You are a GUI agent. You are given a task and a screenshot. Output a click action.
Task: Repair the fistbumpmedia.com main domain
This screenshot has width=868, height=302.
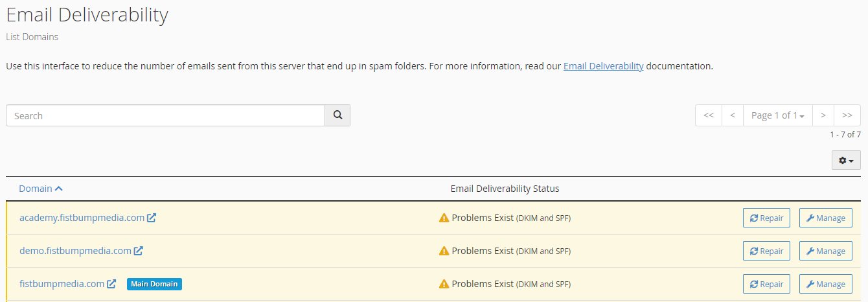(766, 285)
